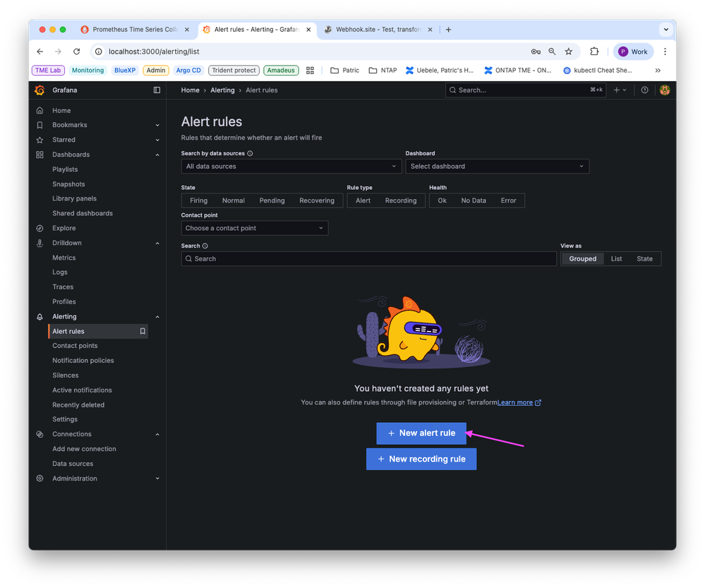Switch view to List
The width and height of the screenshot is (705, 588).
pyautogui.click(x=616, y=259)
